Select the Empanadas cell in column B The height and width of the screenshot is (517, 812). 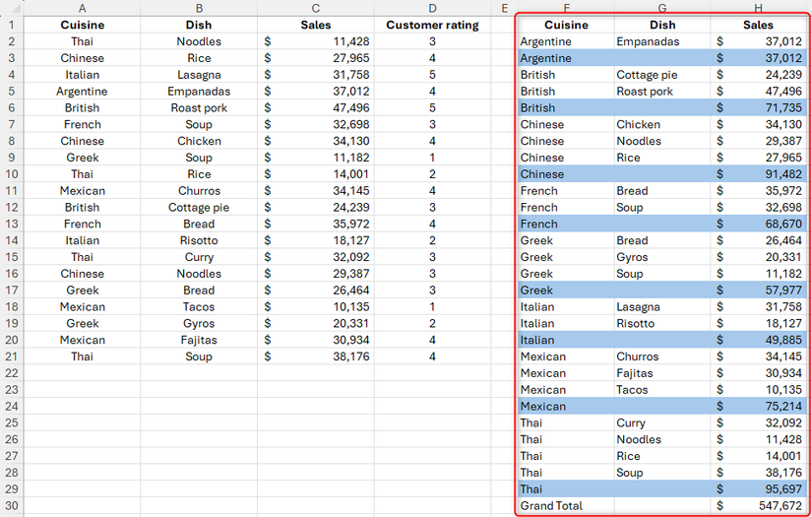199,92
